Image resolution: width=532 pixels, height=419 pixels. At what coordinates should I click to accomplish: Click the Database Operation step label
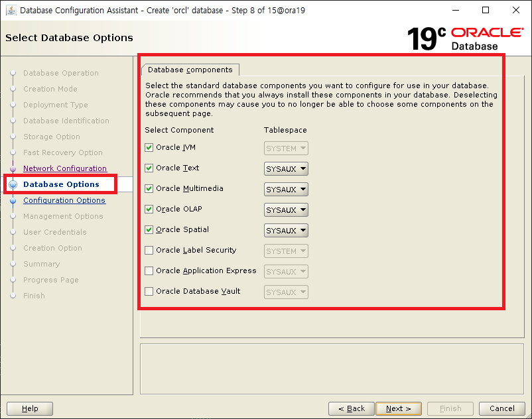pos(61,73)
